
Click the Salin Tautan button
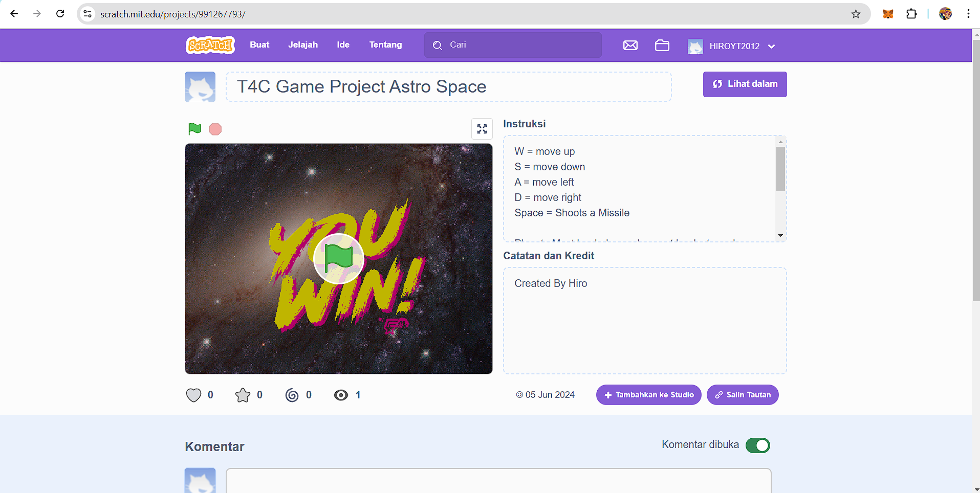click(742, 395)
